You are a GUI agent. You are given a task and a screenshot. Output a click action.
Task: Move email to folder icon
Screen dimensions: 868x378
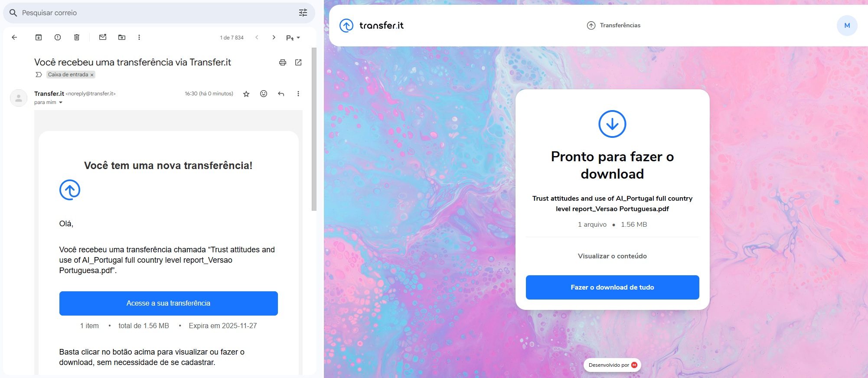[122, 37]
